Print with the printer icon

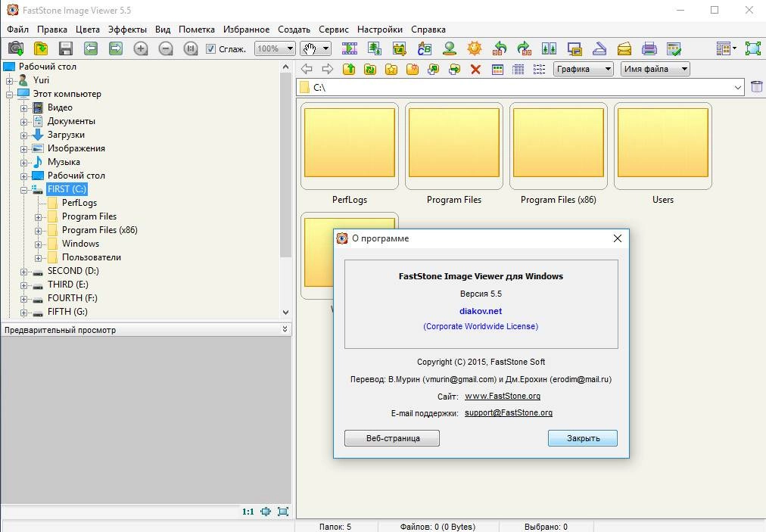[x=649, y=48]
